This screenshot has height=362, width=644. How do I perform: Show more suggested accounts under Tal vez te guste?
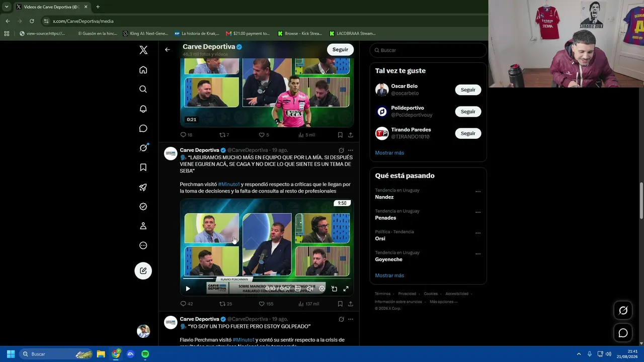(389, 153)
